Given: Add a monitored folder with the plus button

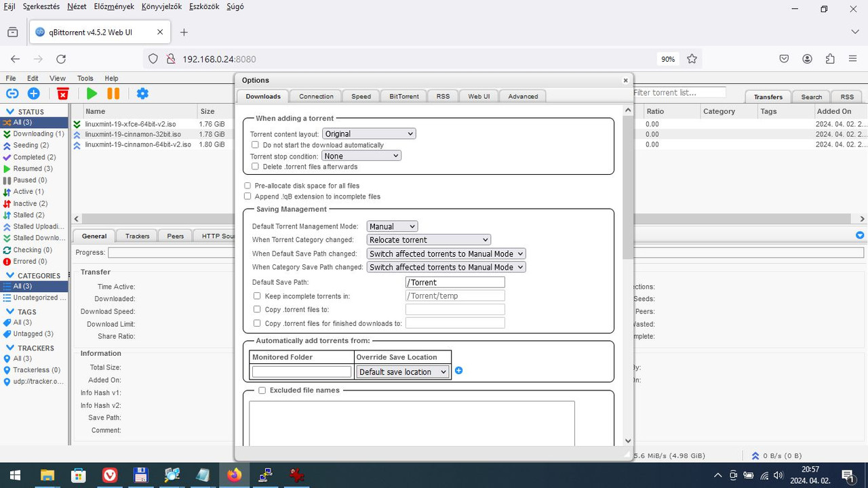Looking at the screenshot, I should point(459,371).
